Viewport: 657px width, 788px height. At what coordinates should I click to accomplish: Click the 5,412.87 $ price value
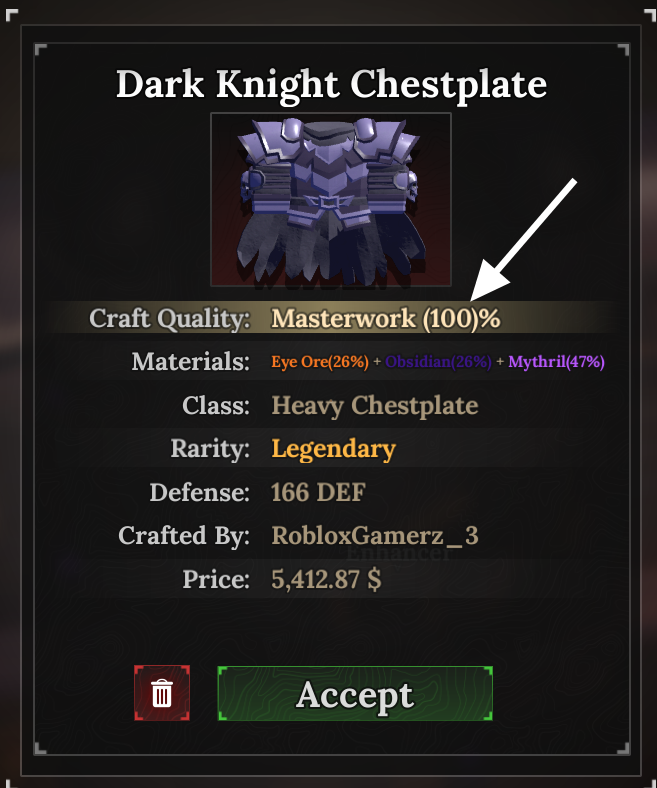(326, 580)
